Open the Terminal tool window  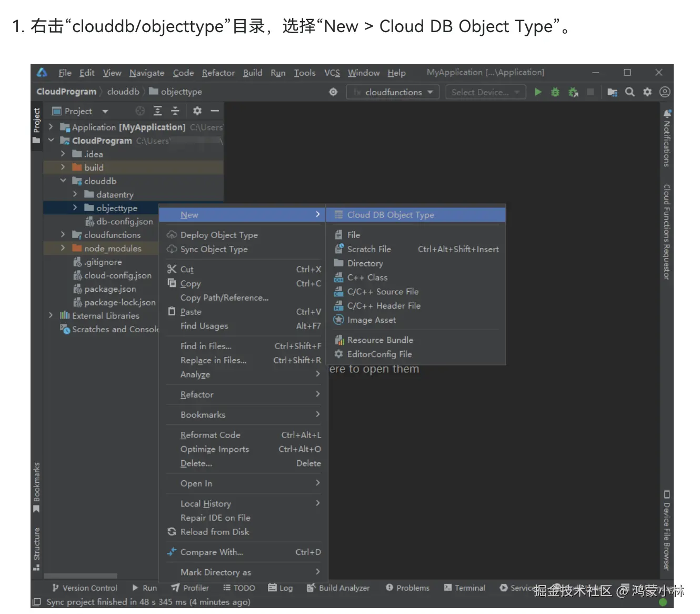465,588
